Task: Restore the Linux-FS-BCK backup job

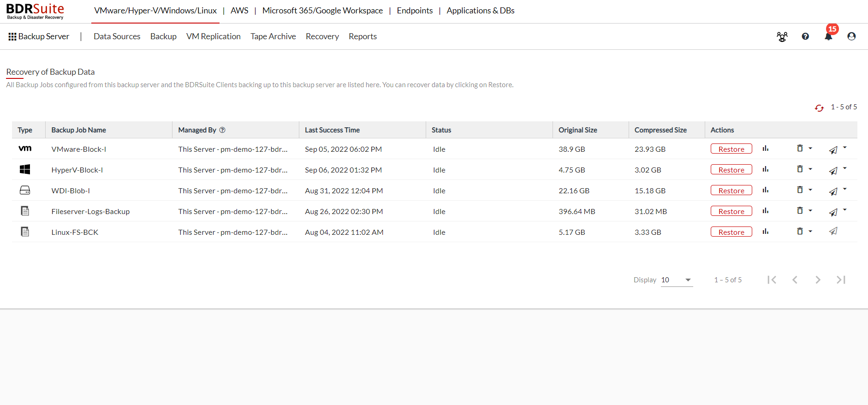Action: [731, 232]
